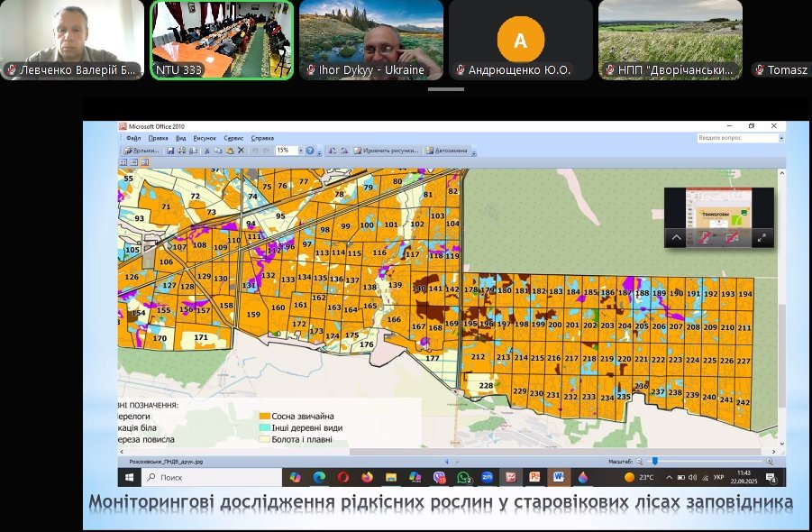The image size is (812, 532).
Task: Open the blue Help question-mark icon
Action: [x=310, y=151]
